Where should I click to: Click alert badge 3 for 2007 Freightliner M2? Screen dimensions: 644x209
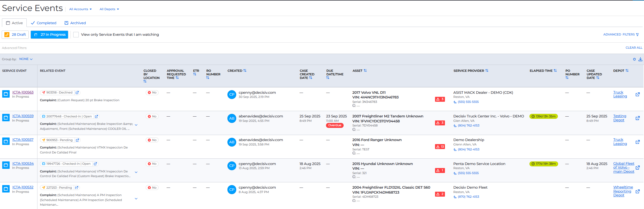[440, 123]
